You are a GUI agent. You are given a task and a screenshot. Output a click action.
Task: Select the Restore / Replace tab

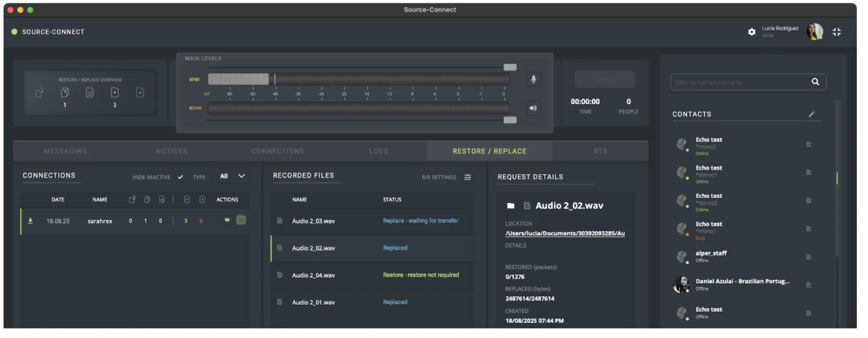click(x=490, y=151)
